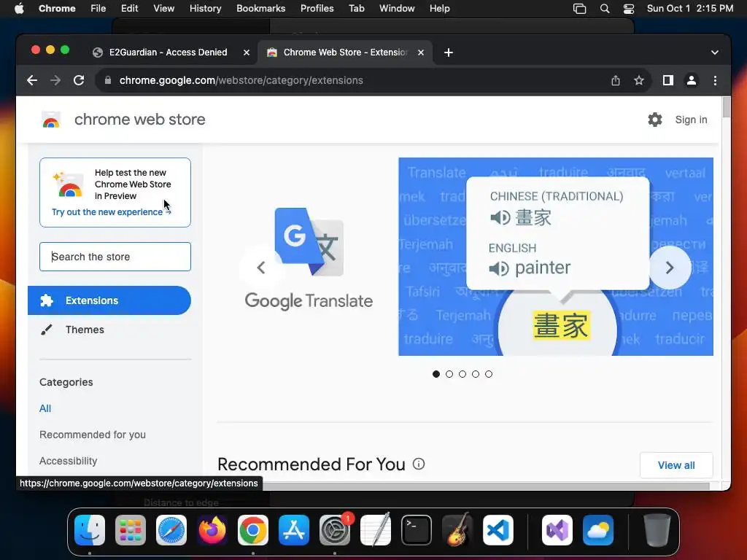Reload the current page
This screenshot has height=560, width=747.
click(79, 80)
